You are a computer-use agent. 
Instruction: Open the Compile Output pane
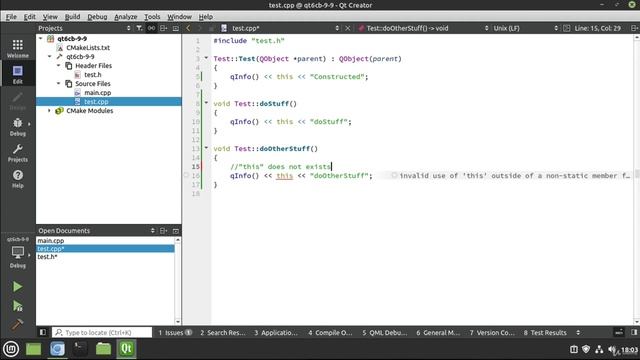click(x=330, y=332)
